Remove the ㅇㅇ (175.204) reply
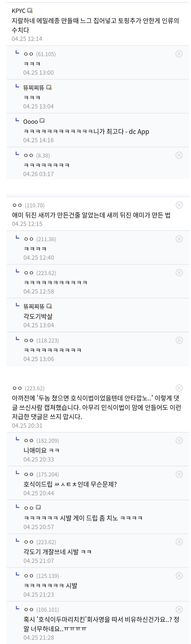The image size is (191, 644). point(179,474)
